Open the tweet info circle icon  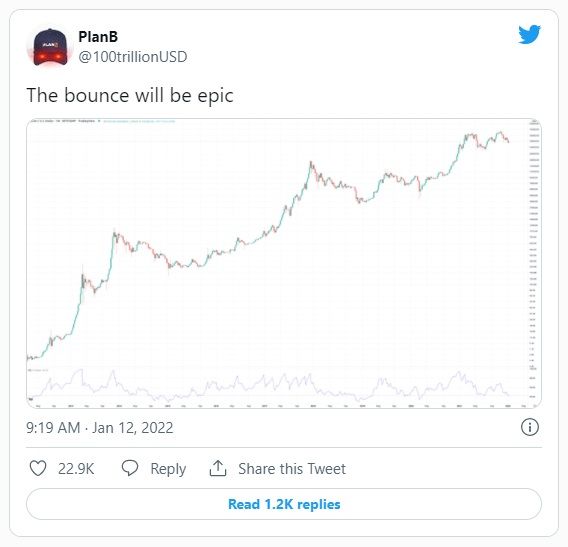point(530,427)
